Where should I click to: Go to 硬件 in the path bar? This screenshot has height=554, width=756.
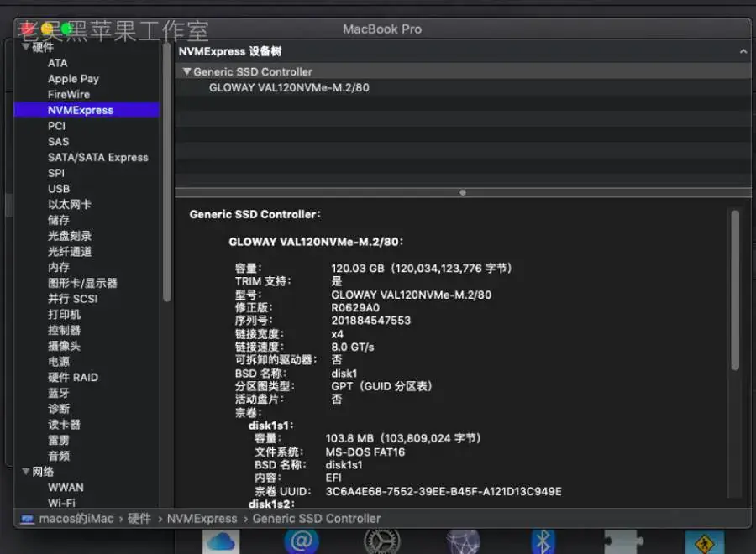tap(139, 519)
